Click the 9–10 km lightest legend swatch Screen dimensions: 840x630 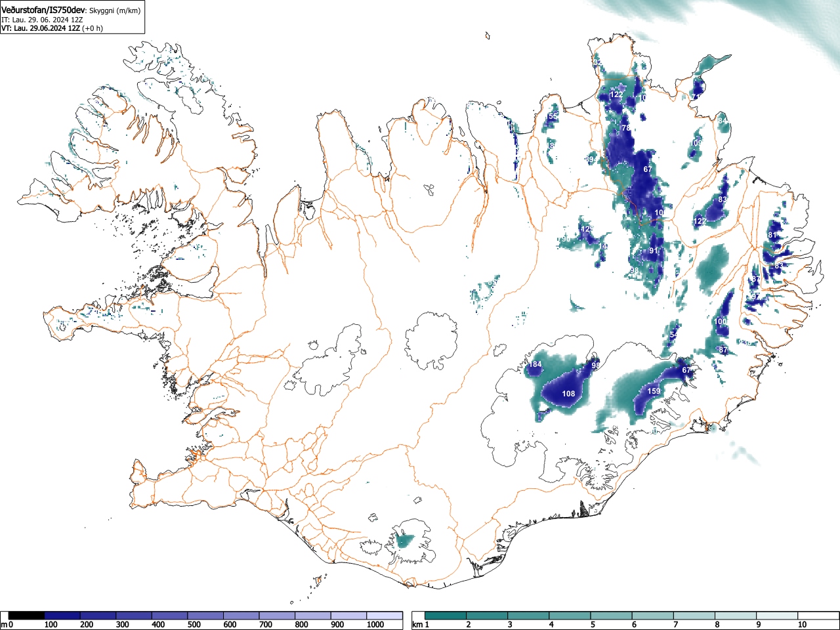coord(776,616)
